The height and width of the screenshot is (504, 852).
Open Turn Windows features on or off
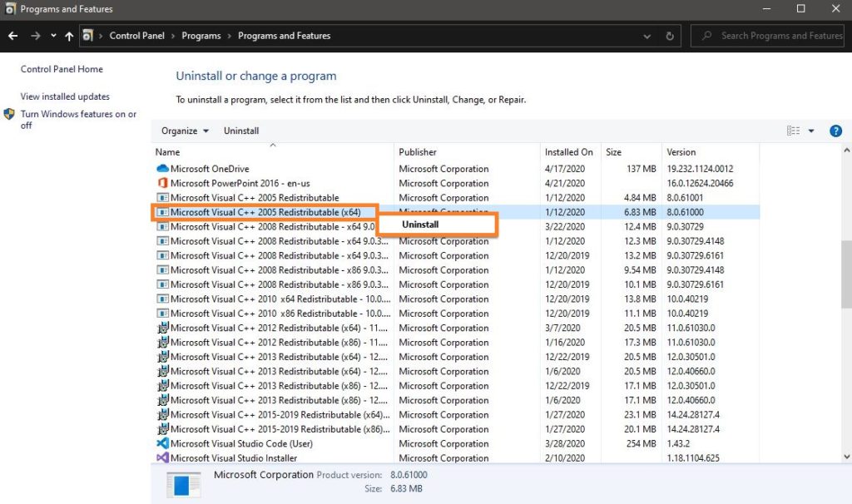[x=78, y=120]
